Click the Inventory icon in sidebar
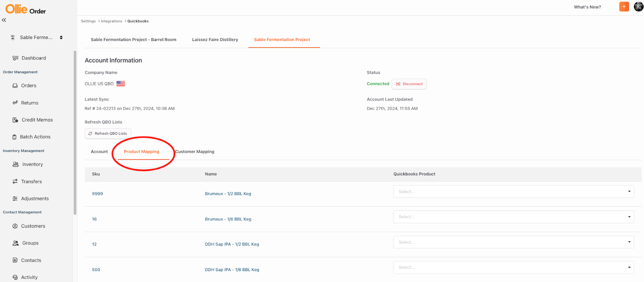This screenshot has width=644, height=282. [16, 164]
